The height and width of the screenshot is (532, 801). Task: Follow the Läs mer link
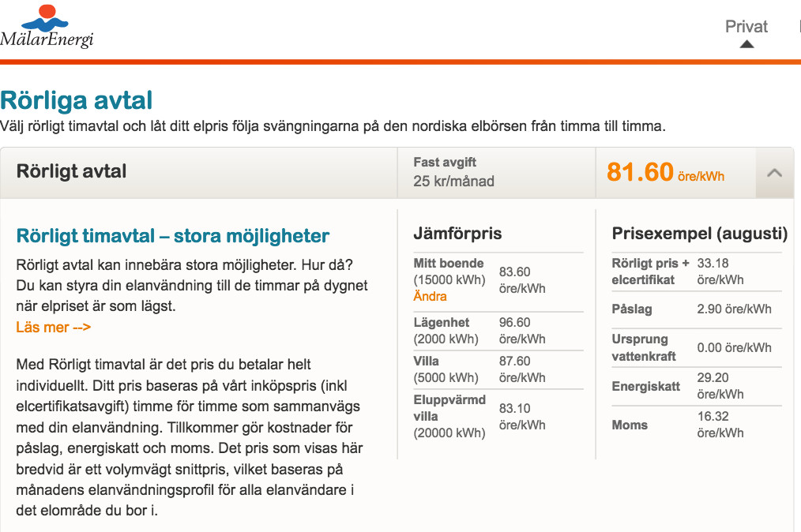coord(54,327)
